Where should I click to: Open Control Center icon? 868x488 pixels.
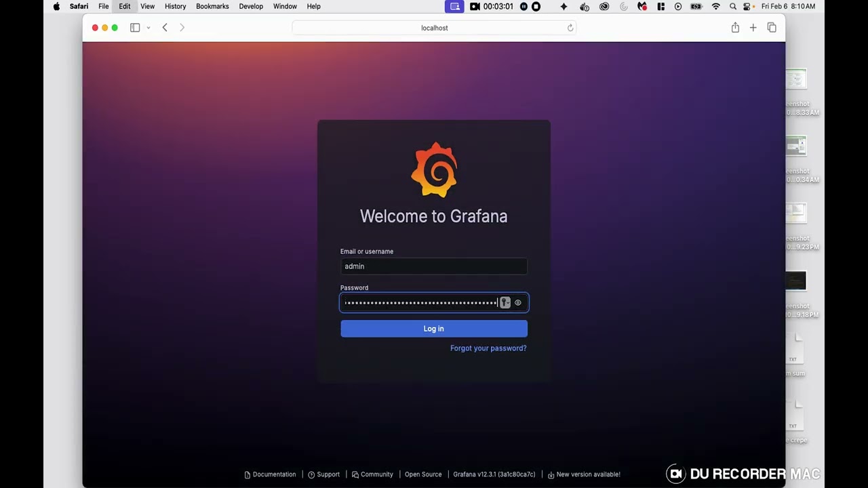[x=747, y=6]
